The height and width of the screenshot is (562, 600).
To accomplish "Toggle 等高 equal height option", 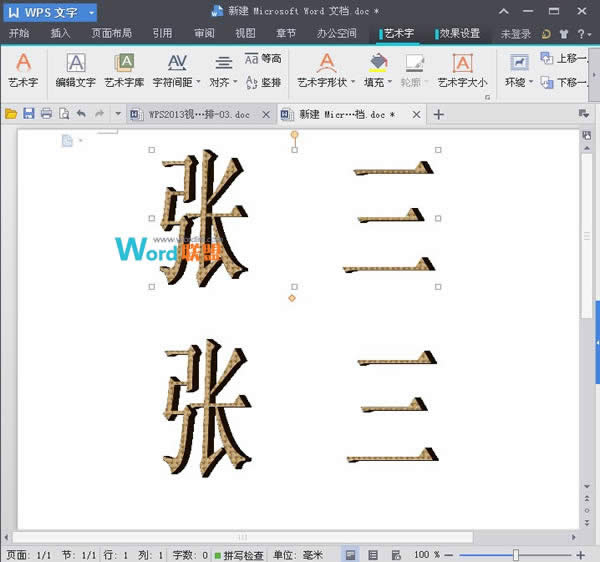I will coord(263,59).
